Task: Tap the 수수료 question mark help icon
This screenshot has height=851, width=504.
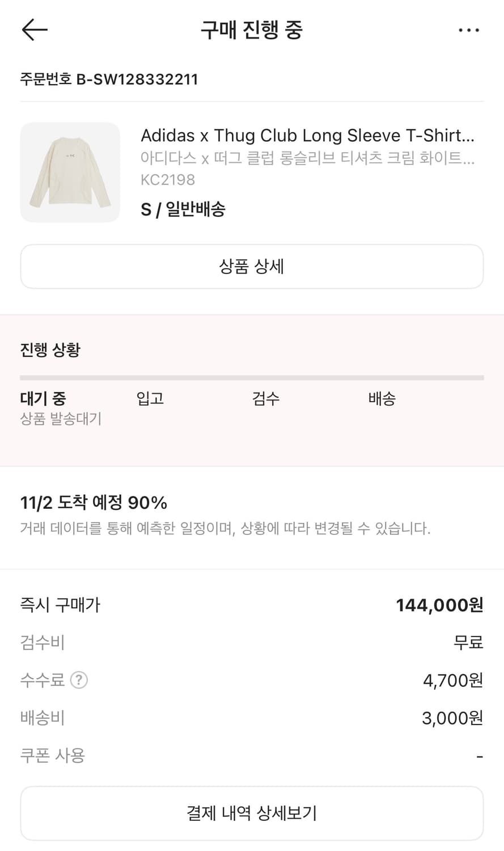Action: (79, 680)
